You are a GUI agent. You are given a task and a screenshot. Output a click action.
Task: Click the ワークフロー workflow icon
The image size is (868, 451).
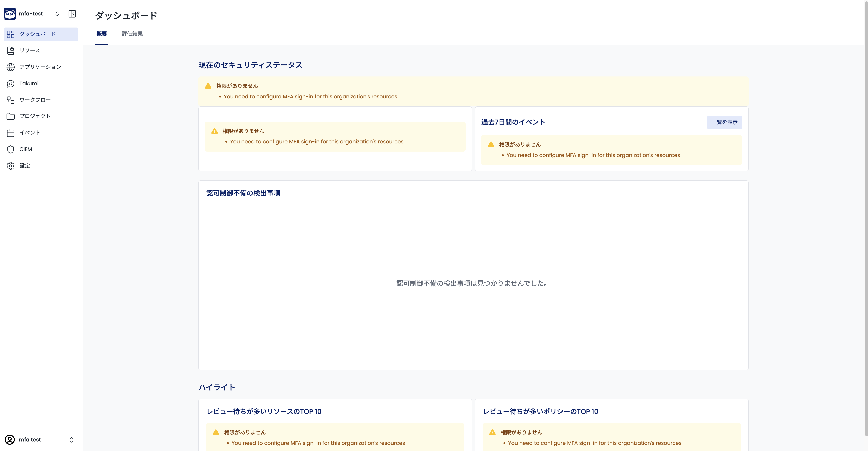(11, 100)
